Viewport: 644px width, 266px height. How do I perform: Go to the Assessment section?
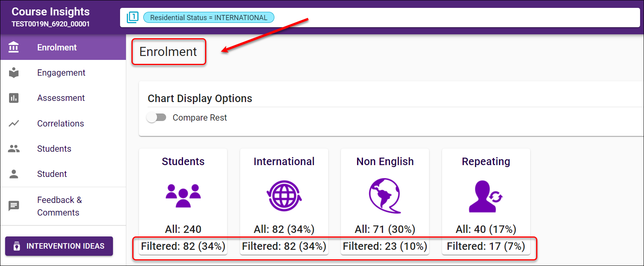coord(61,98)
